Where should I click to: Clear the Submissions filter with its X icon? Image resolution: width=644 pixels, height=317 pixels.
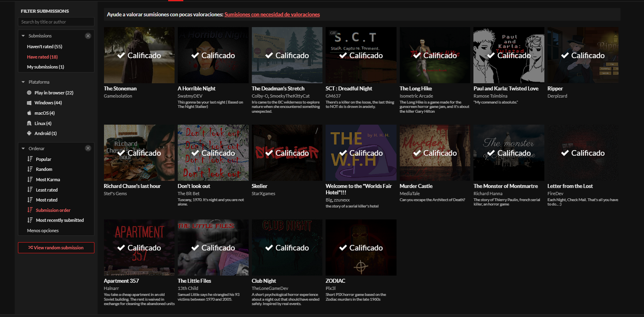click(88, 36)
